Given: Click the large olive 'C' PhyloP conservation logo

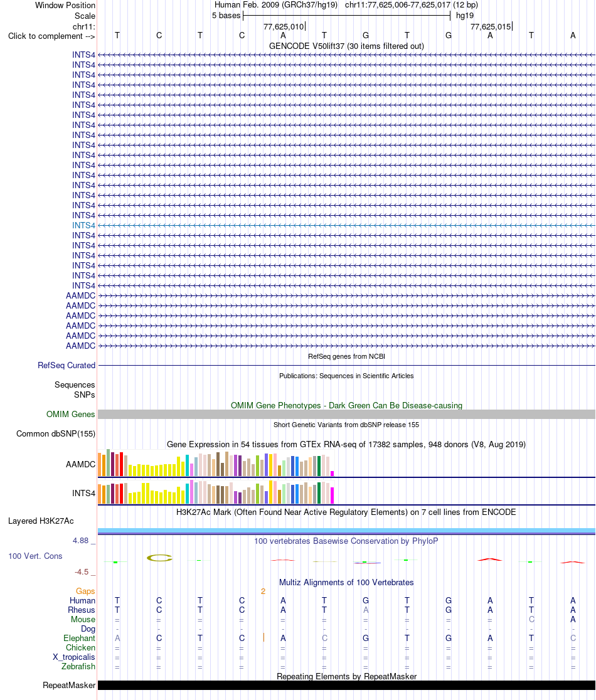Looking at the screenshot, I should 159,558.
